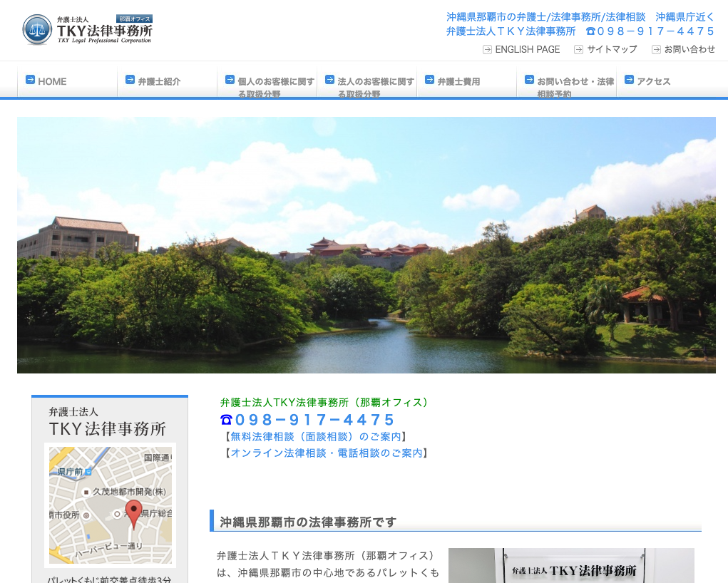Click the arrow icon beside サイトマップ
The width and height of the screenshot is (728, 583).
(x=578, y=49)
